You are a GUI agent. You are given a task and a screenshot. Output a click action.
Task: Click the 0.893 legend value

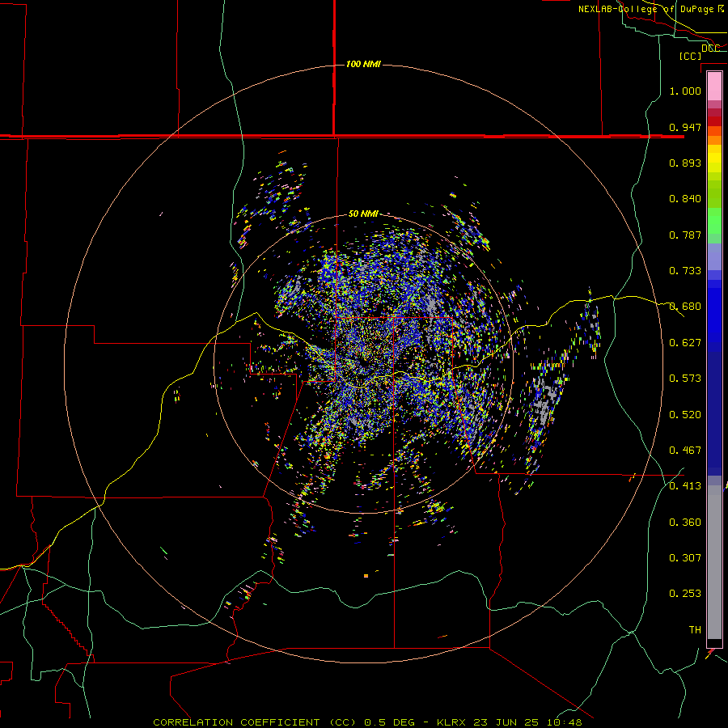pos(685,163)
